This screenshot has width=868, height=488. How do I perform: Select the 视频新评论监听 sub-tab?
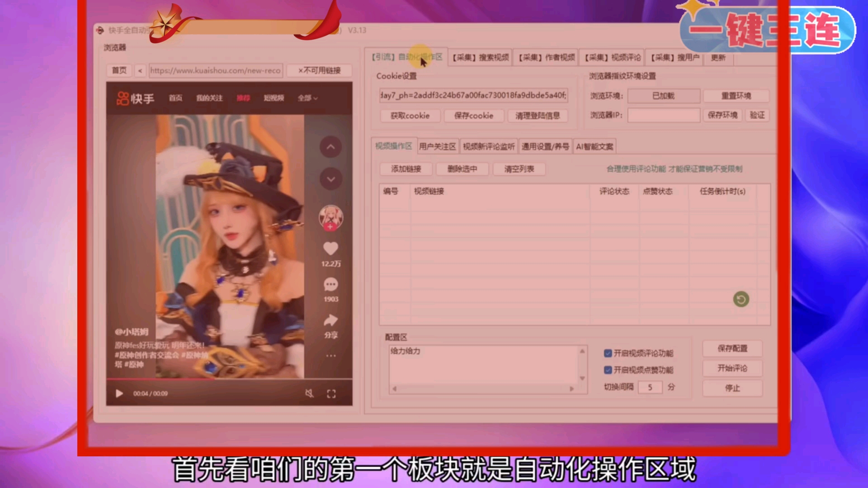[x=489, y=146]
